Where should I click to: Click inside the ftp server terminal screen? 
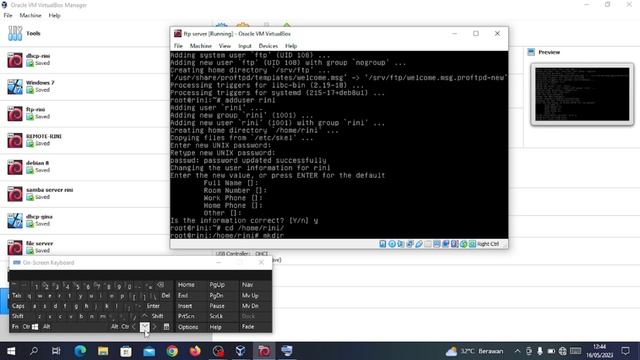coord(339,145)
